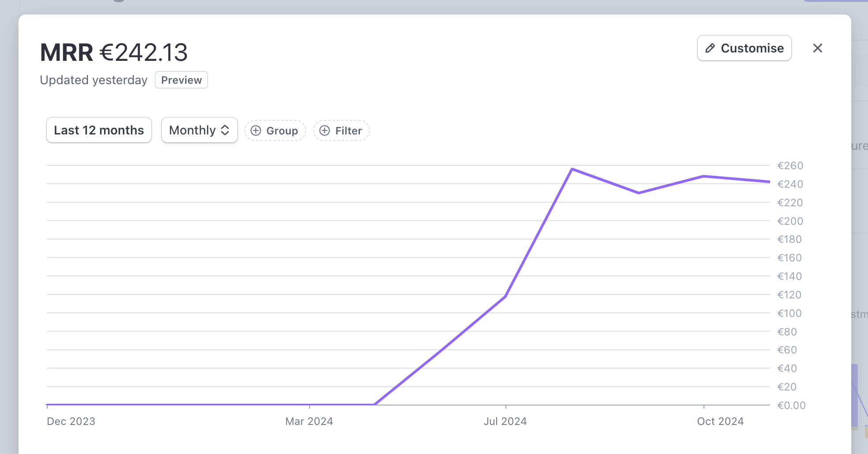Add a Filter to the MRR chart
Screen dimensions: 868x454
(341, 130)
